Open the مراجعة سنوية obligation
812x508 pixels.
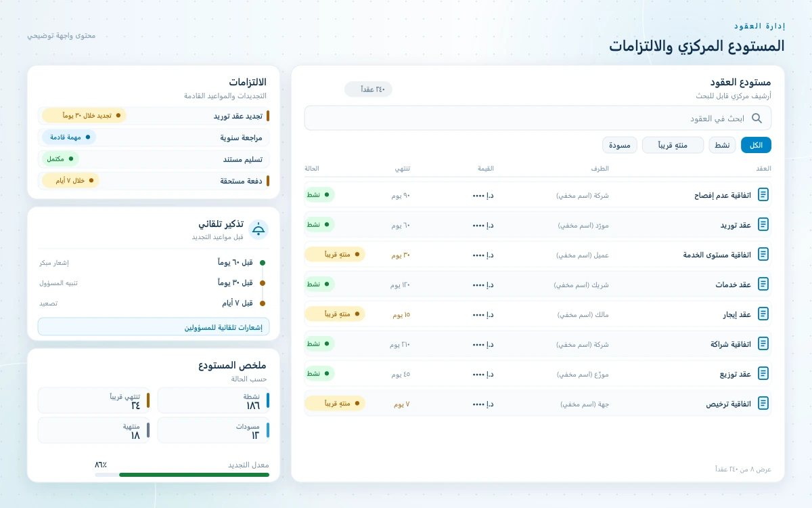154,137
